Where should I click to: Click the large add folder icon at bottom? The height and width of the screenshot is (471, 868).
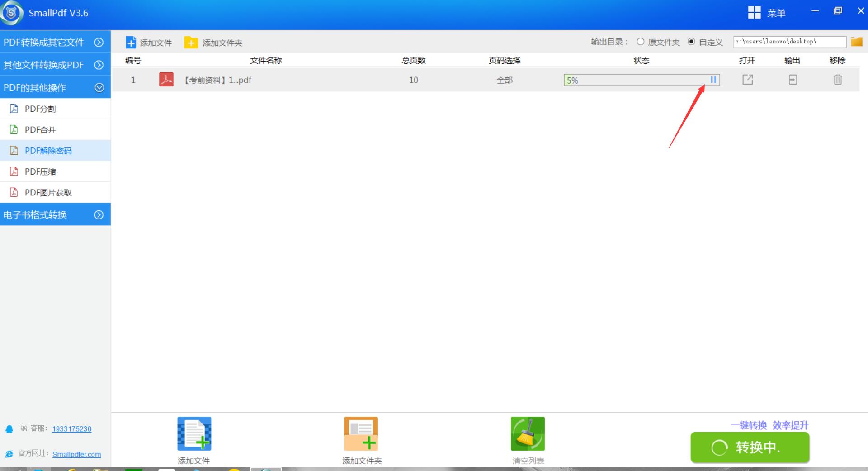(361, 434)
